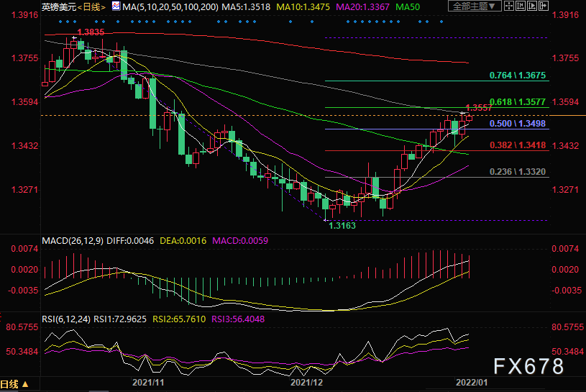This screenshot has width=586, height=392.
Task: Click the 2021/12 date on time axis
Action: click(x=306, y=382)
